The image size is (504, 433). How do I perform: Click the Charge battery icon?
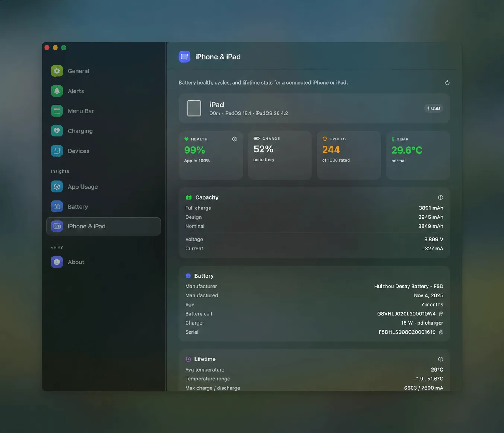257,139
